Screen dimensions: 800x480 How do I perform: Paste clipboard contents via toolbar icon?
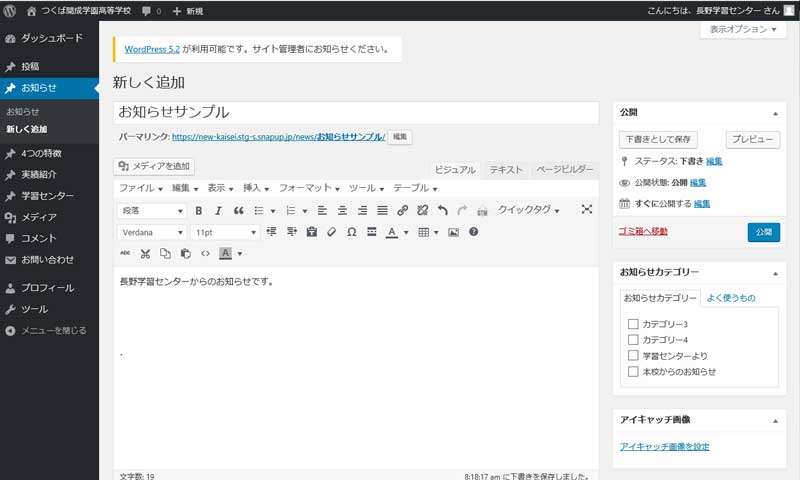186,254
